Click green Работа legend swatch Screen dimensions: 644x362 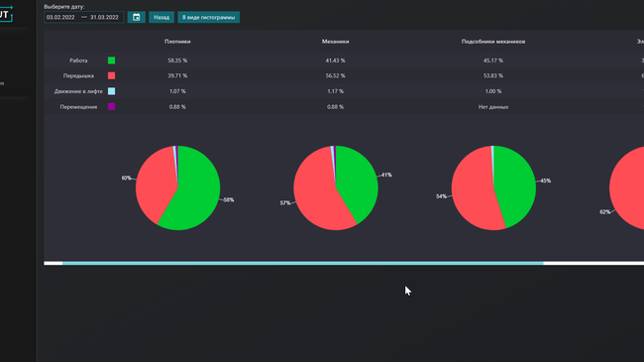[111, 60]
